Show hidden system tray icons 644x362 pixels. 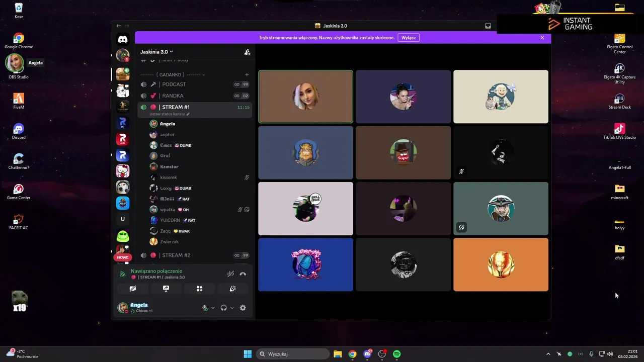click(x=548, y=354)
